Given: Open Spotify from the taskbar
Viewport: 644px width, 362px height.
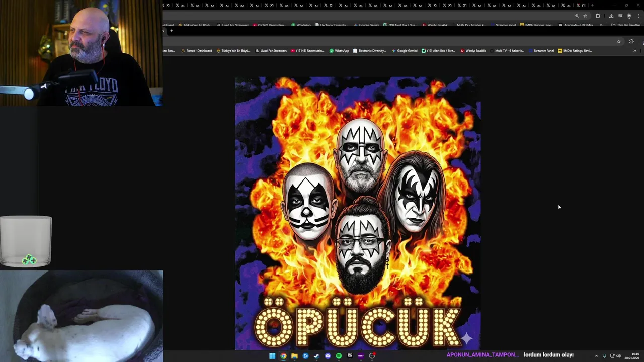Looking at the screenshot, I should click(x=339, y=356).
